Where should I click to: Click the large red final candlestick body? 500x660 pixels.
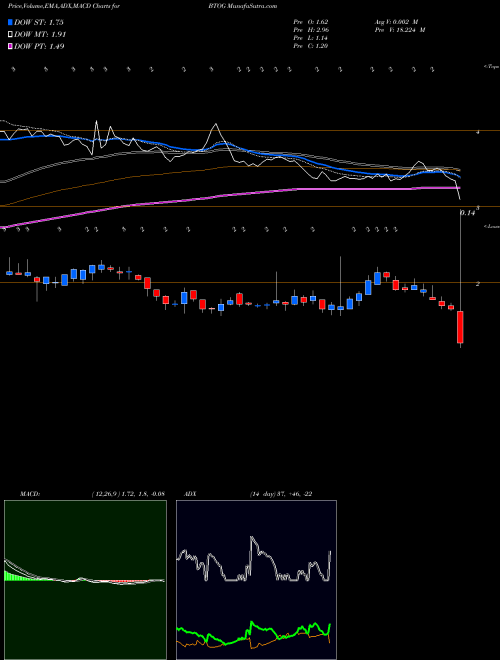[x=460, y=327]
